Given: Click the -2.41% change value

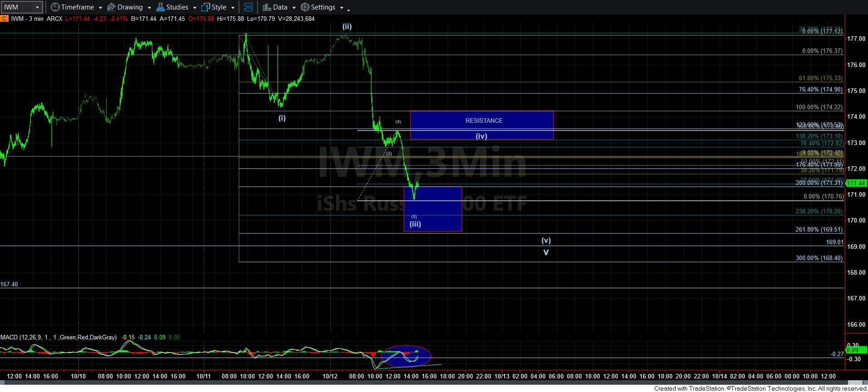Looking at the screenshot, I should (119, 19).
